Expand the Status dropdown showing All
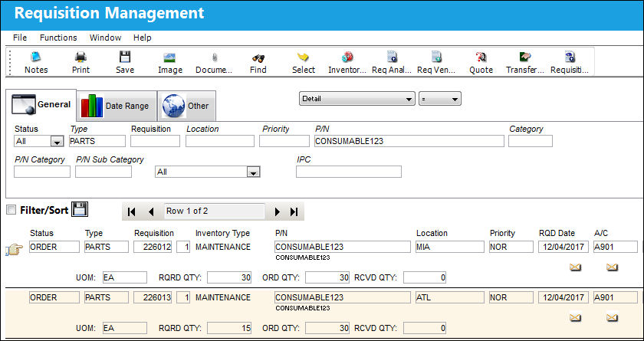Viewport: 644px width, 341px height. coord(57,142)
